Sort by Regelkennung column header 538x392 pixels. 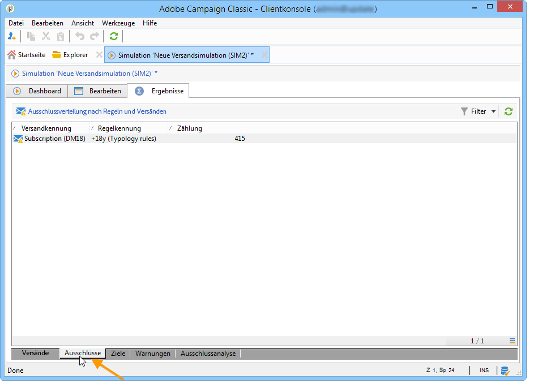pos(129,128)
